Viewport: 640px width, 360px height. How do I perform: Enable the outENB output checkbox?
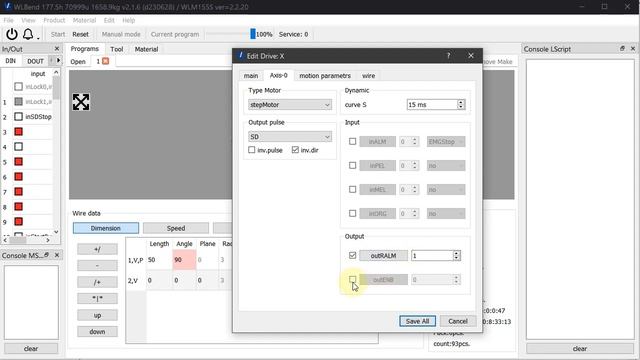point(352,280)
